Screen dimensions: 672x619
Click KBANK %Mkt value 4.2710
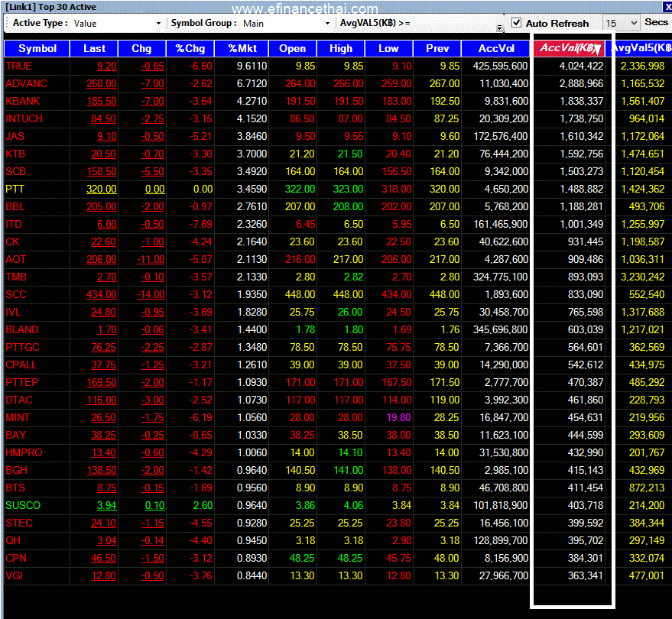coord(252,101)
